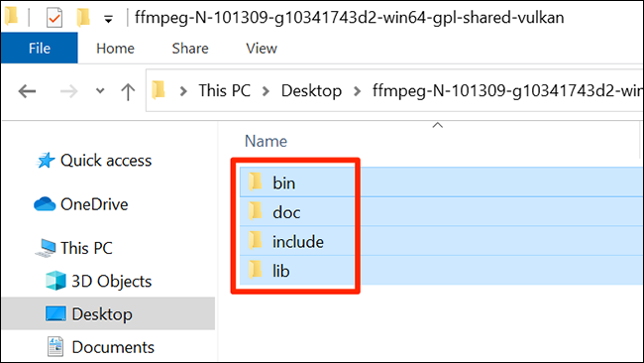This screenshot has width=644, height=363.
Task: Click Properties icon in quick access toolbar
Action: 54,18
